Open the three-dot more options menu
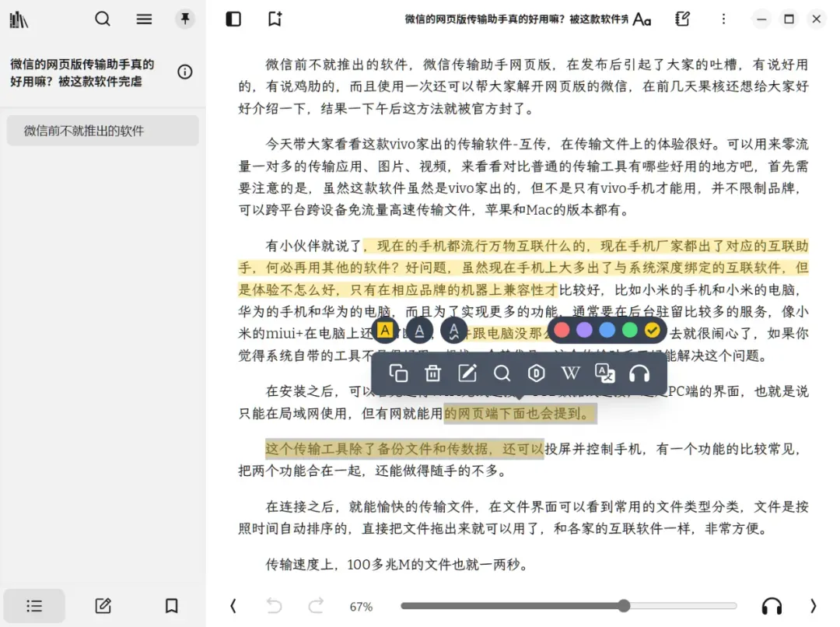The width and height of the screenshot is (840, 627). pos(724,19)
